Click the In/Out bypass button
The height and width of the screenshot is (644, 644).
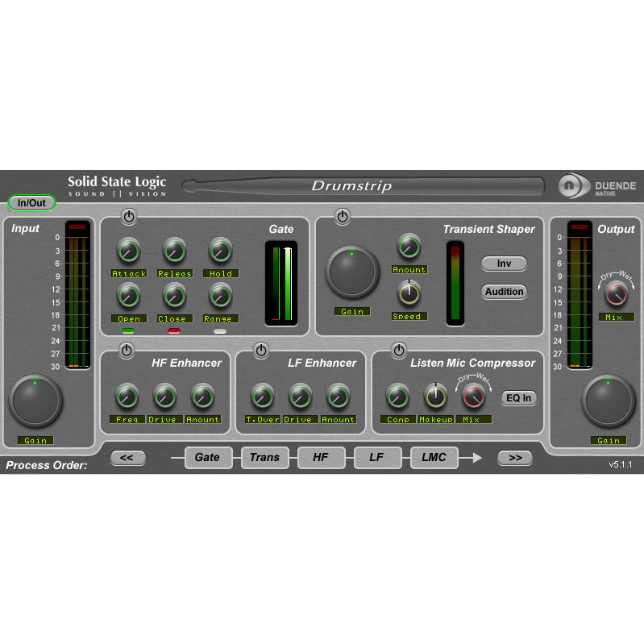coord(31,203)
